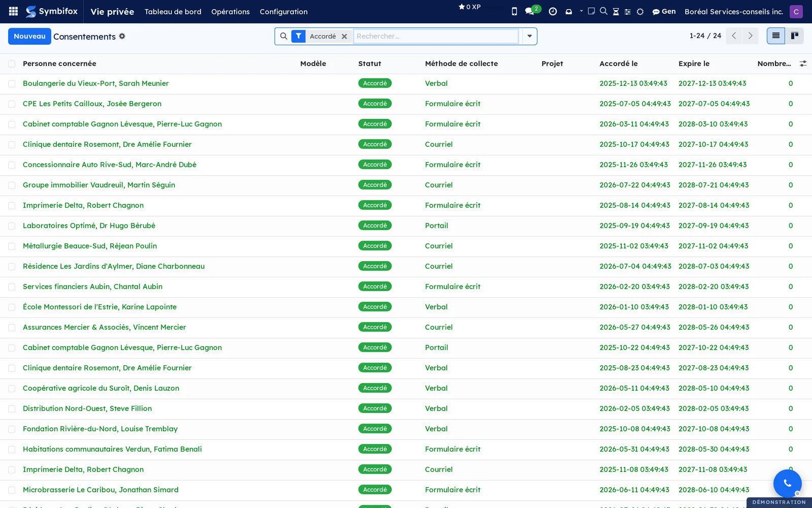Screen dimensions: 812x508
Task: Click the sun theme icon in top bar
Action: pos(640,11)
